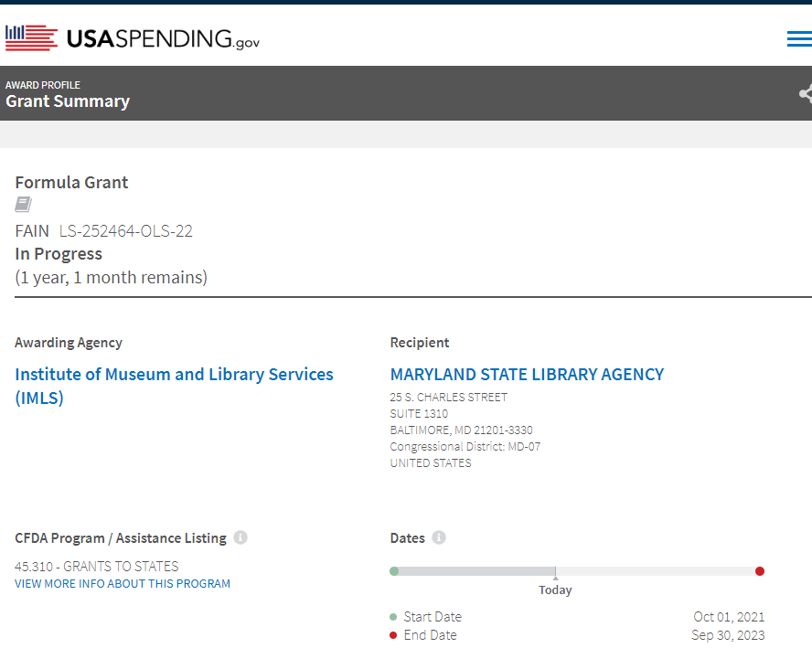Show info tooltip for CFDA Program listing
Viewport: 812px width, 648px height.
240,537
